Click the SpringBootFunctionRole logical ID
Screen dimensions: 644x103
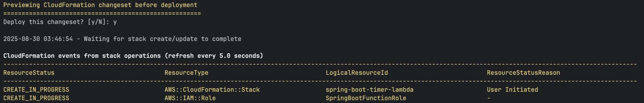pyautogui.click(x=366, y=98)
